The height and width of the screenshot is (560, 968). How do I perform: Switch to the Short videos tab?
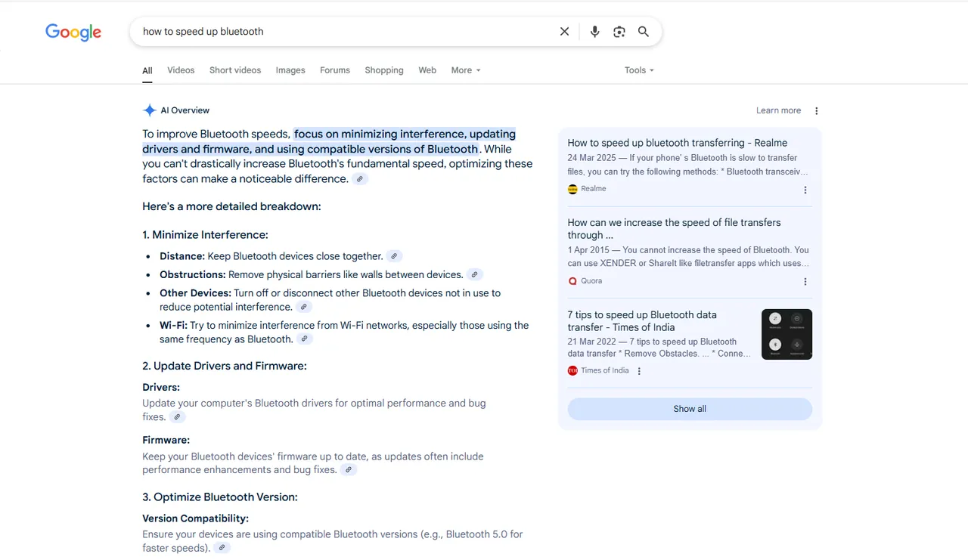[x=235, y=70]
